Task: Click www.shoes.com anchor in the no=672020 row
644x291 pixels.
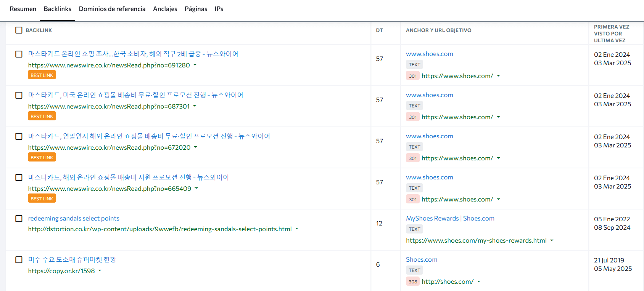Action: (430, 136)
